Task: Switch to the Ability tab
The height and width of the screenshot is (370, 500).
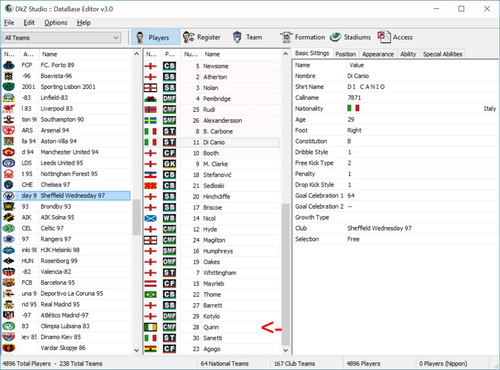Action: click(x=408, y=54)
